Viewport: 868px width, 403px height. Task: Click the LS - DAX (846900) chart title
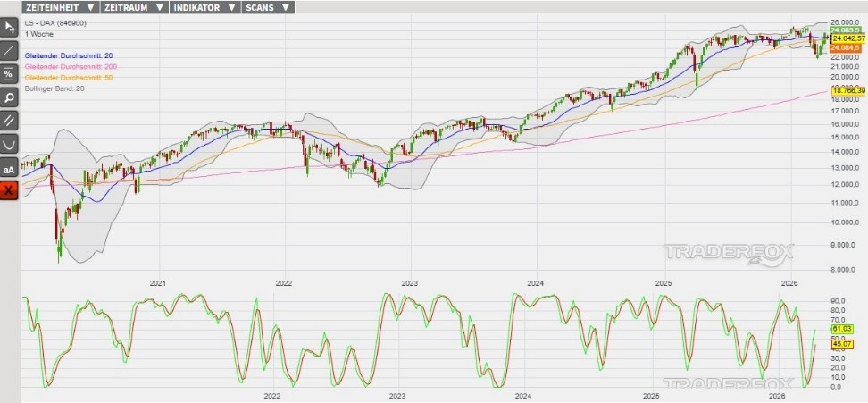(x=55, y=21)
